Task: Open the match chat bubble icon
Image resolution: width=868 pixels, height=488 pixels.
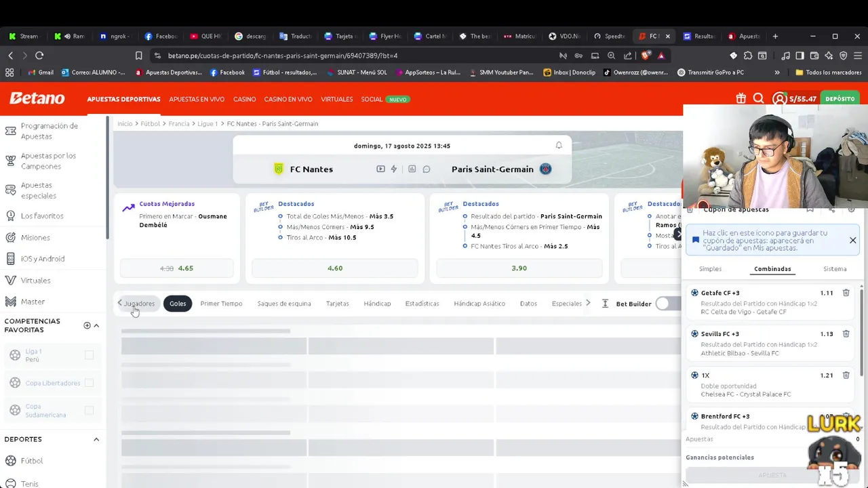Action: (427, 169)
